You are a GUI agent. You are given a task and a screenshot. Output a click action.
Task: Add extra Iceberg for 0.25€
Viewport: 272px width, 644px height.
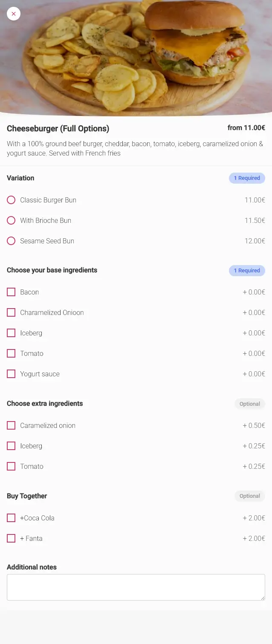click(11, 446)
